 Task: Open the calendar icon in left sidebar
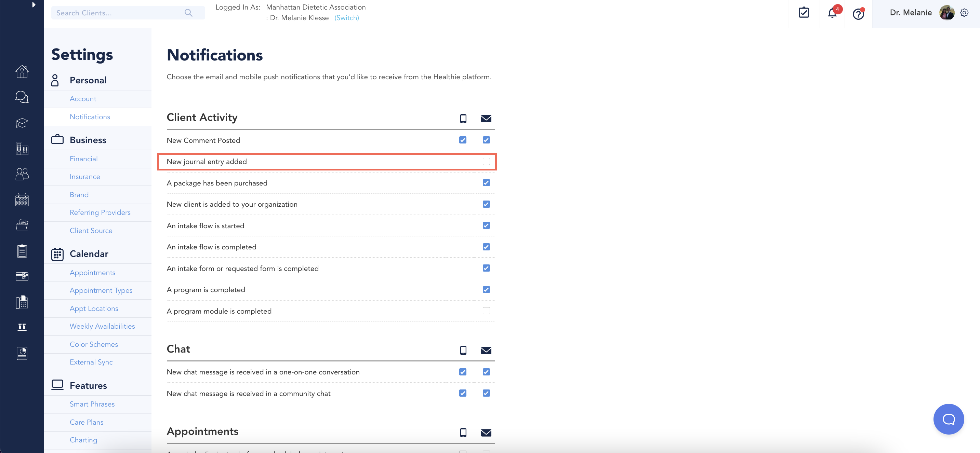22,200
